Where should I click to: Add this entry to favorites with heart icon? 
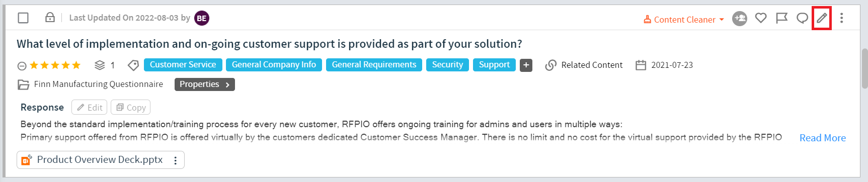[x=761, y=19]
